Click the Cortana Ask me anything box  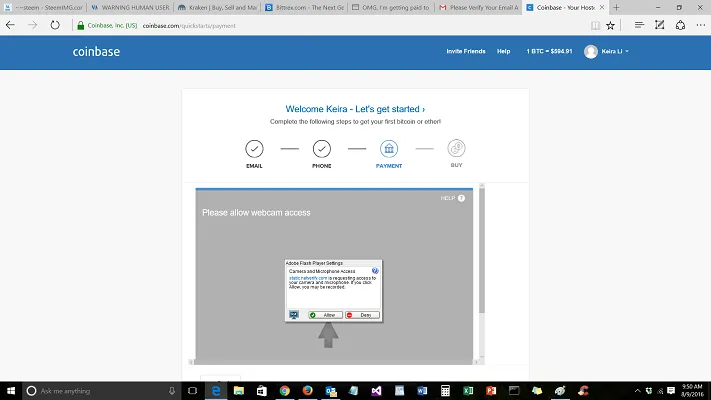[101, 391]
